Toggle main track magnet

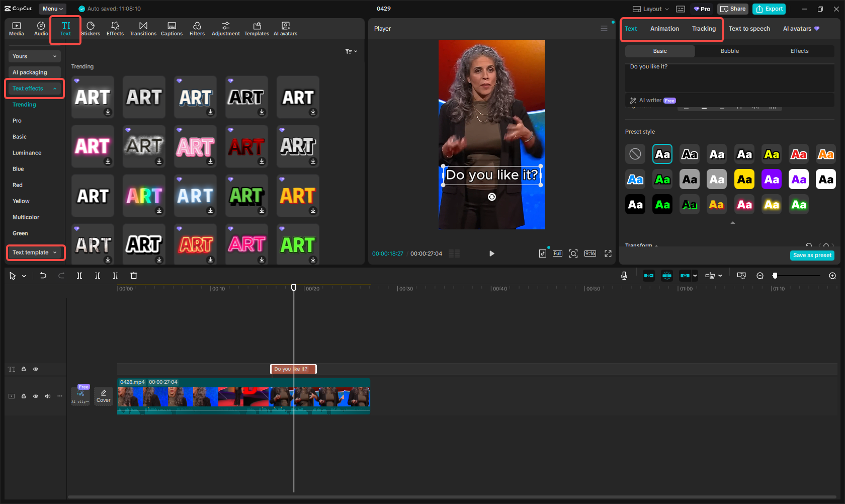coord(649,276)
